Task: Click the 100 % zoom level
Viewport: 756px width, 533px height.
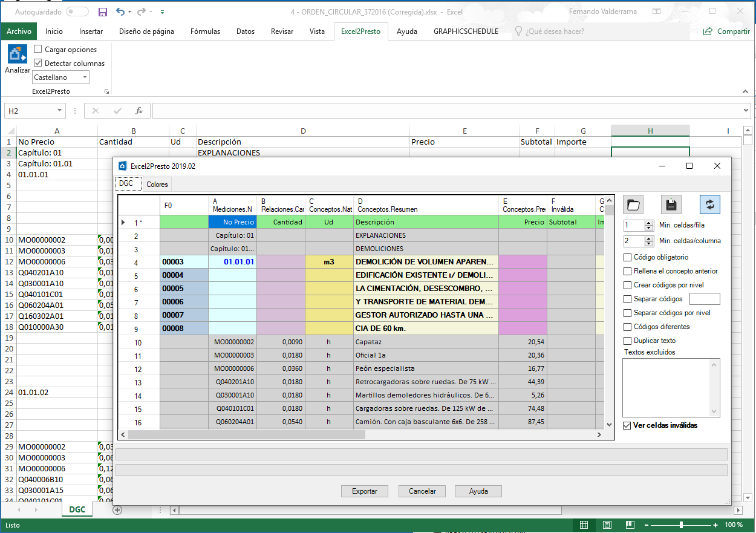Action: pos(734,525)
